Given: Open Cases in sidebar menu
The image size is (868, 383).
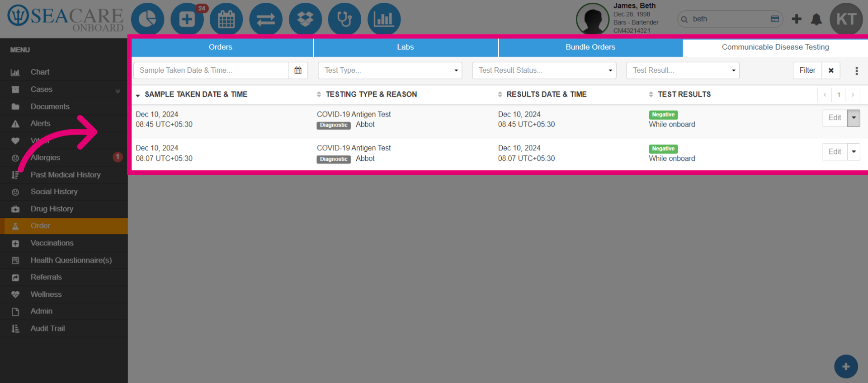Looking at the screenshot, I should (64, 89).
